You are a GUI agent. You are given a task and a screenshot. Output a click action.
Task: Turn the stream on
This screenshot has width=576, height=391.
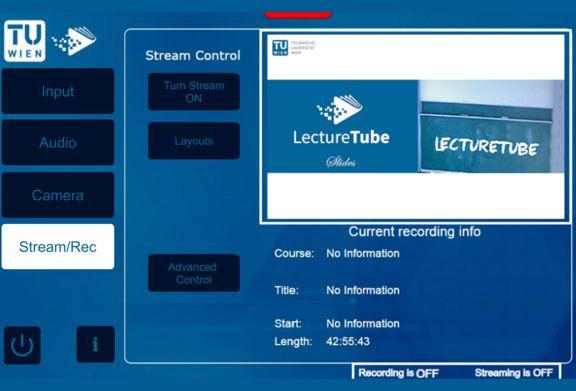point(194,92)
